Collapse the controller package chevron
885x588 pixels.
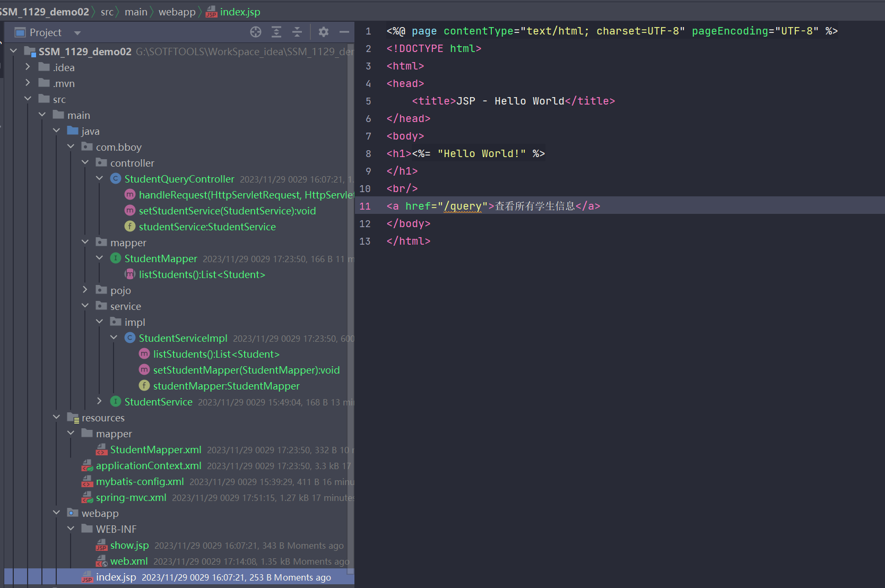pos(85,162)
